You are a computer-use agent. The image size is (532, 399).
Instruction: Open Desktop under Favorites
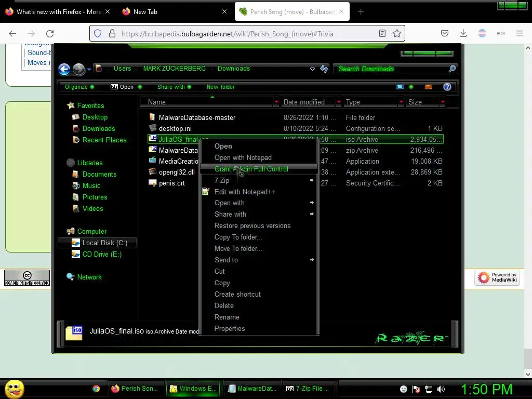pyautogui.click(x=95, y=117)
